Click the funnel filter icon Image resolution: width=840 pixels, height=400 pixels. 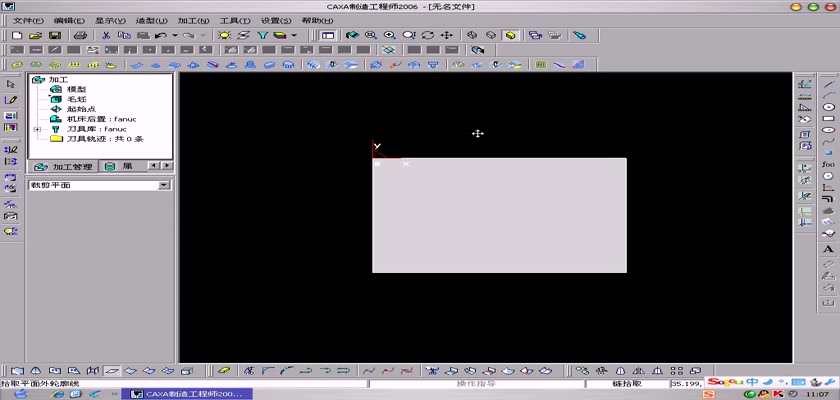click(262, 35)
